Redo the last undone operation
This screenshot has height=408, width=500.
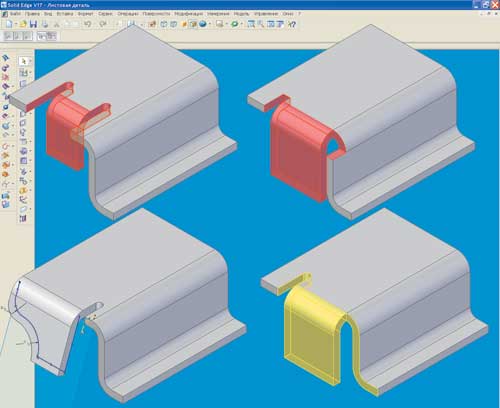(x=103, y=24)
